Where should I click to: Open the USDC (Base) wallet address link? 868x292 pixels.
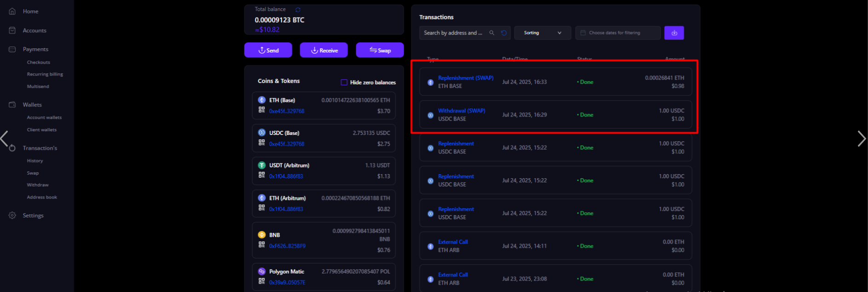286,144
